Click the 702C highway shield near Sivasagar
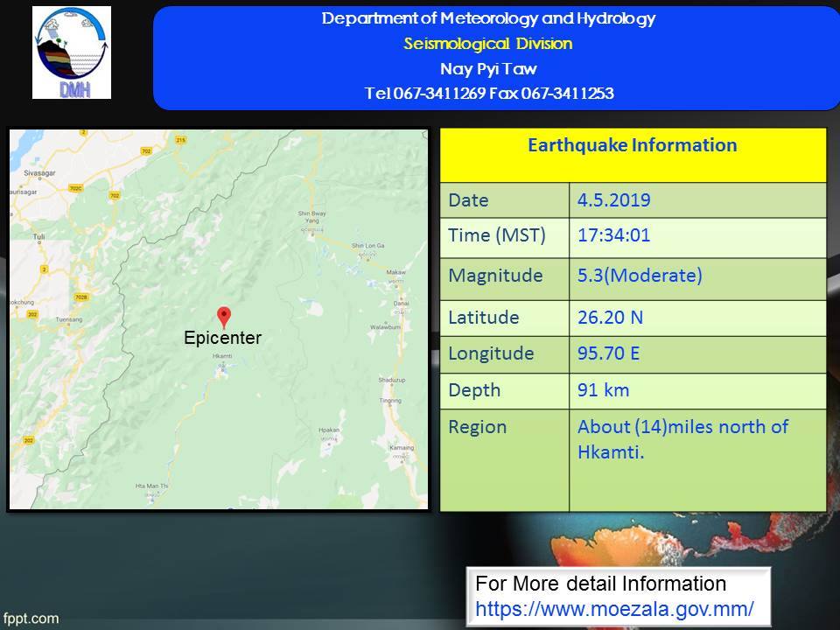 (x=76, y=188)
